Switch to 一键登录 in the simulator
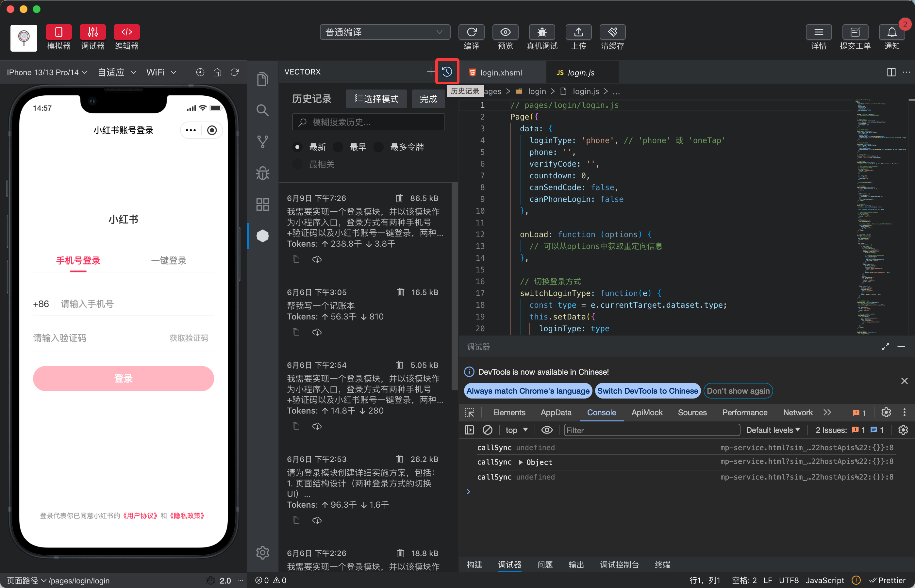Screen dimensions: 915x588 (168, 261)
